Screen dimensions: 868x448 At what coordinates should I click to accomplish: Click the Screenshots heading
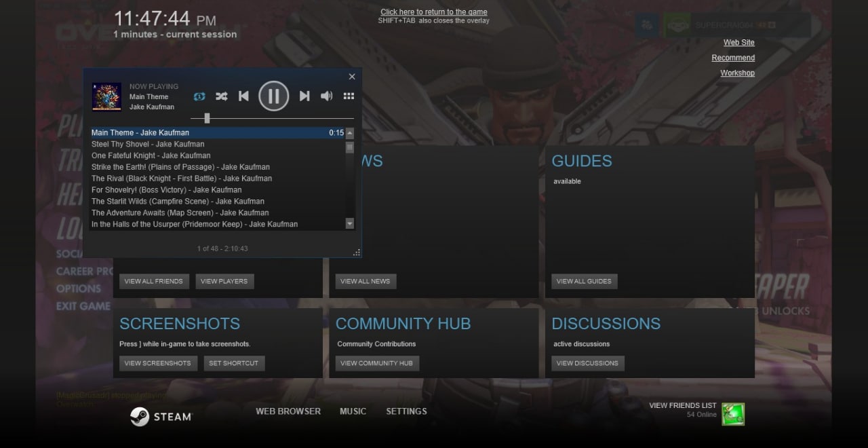180,324
